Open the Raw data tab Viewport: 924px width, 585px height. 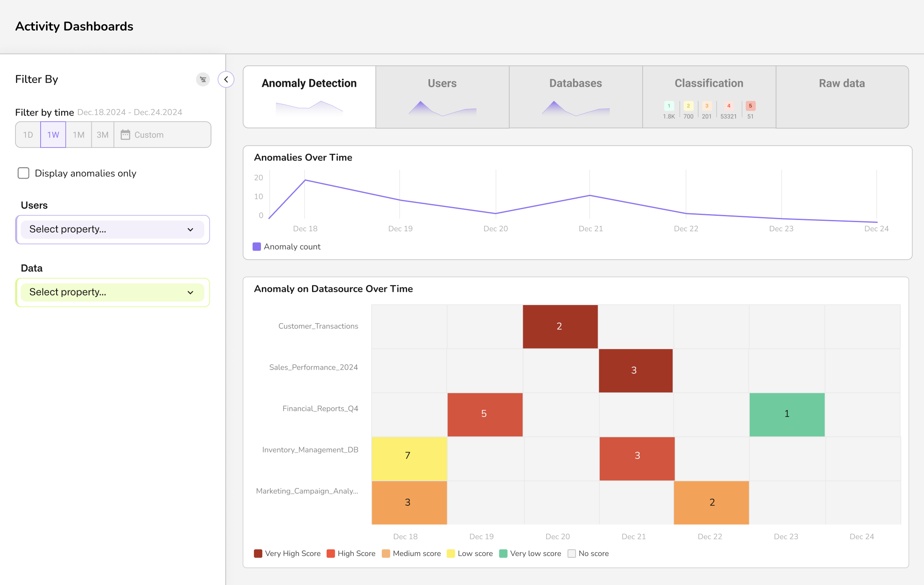coord(842,83)
